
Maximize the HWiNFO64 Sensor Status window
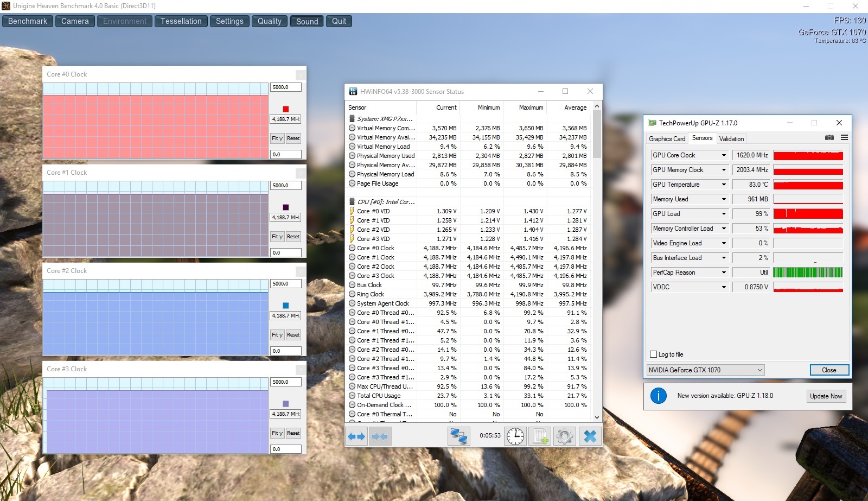pyautogui.click(x=565, y=91)
